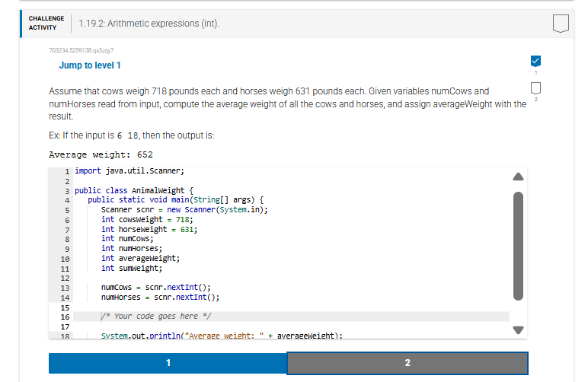Click the System.out.println line
The height and width of the screenshot is (382, 588).
222,335
